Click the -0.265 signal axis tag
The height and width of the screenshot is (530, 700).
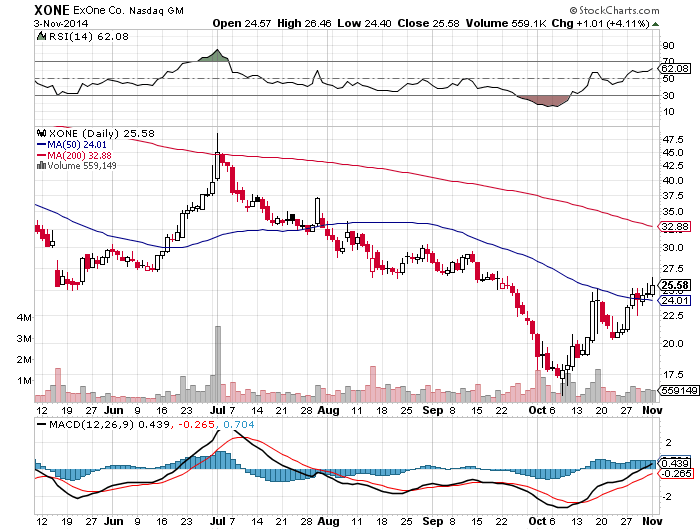tap(676, 473)
